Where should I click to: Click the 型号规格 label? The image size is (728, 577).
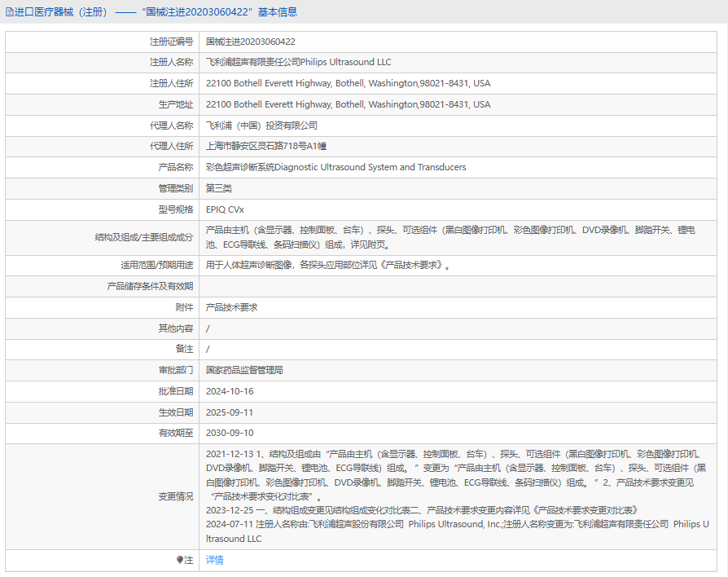[176, 209]
